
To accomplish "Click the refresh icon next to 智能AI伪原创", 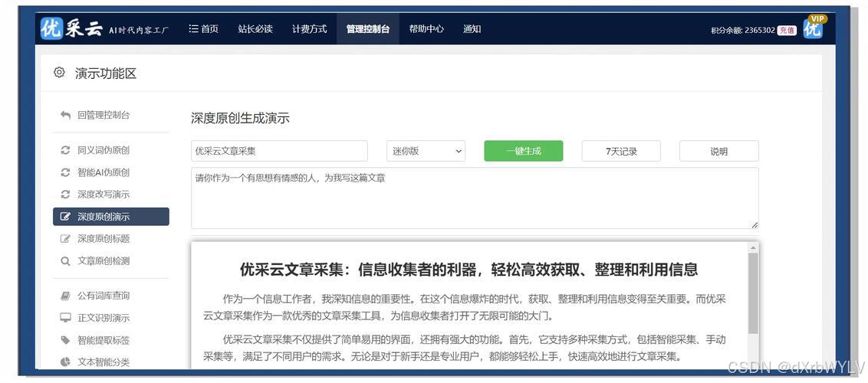I will (65, 172).
